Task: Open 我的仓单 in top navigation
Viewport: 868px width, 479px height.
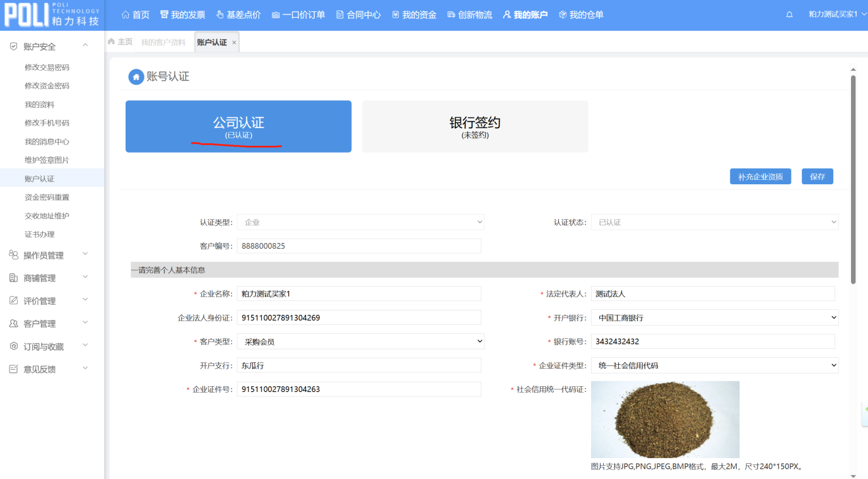Action: pyautogui.click(x=581, y=15)
